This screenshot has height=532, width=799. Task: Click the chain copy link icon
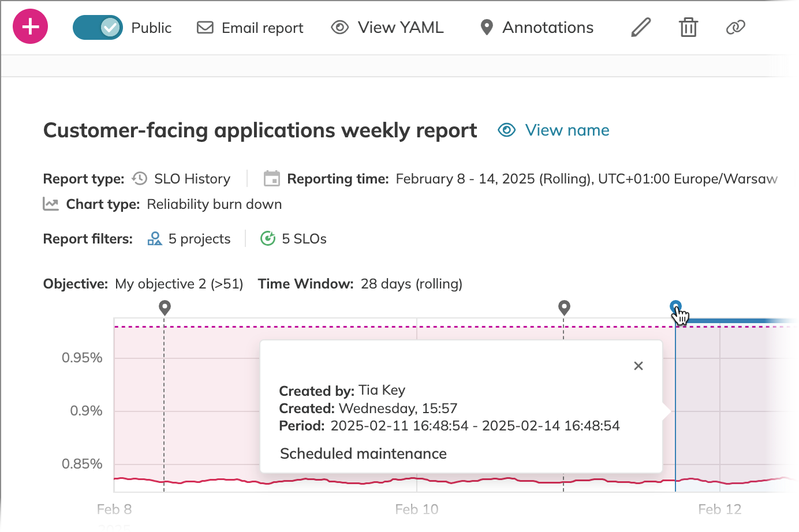point(735,27)
